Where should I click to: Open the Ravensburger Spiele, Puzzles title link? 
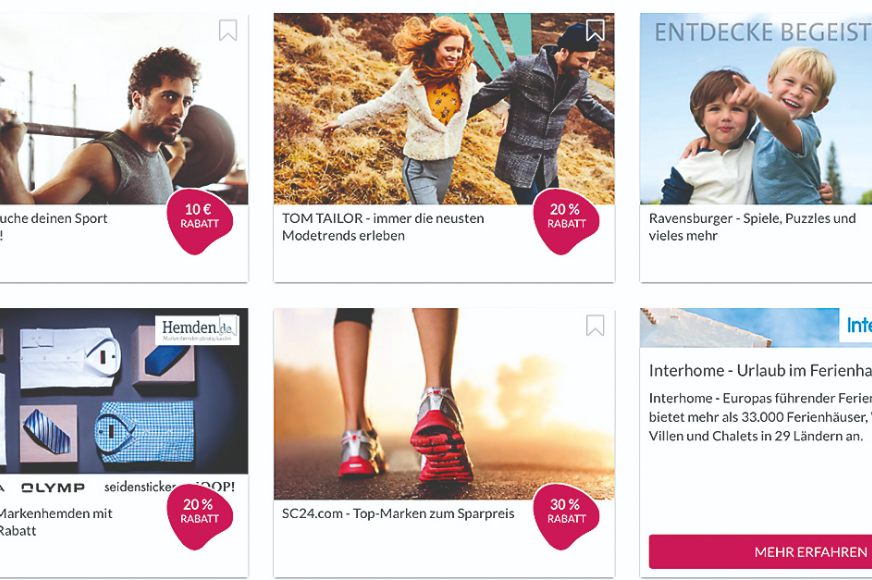click(752, 227)
